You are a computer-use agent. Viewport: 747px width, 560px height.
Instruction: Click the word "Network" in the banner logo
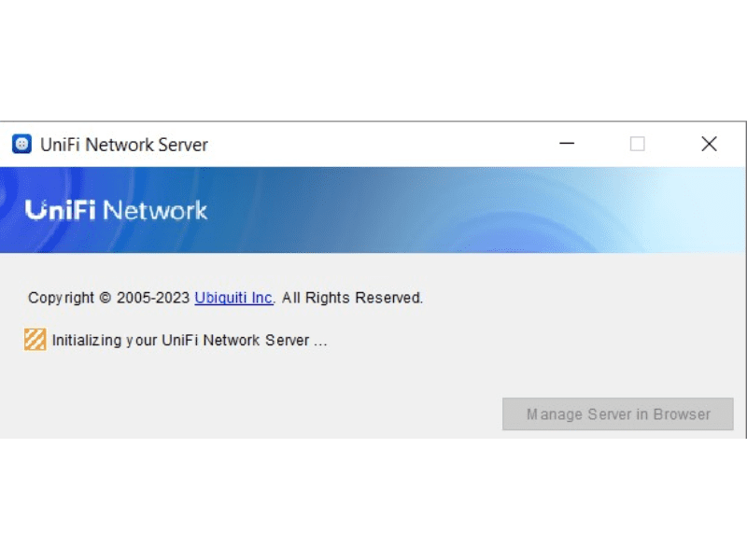pyautogui.click(x=155, y=210)
